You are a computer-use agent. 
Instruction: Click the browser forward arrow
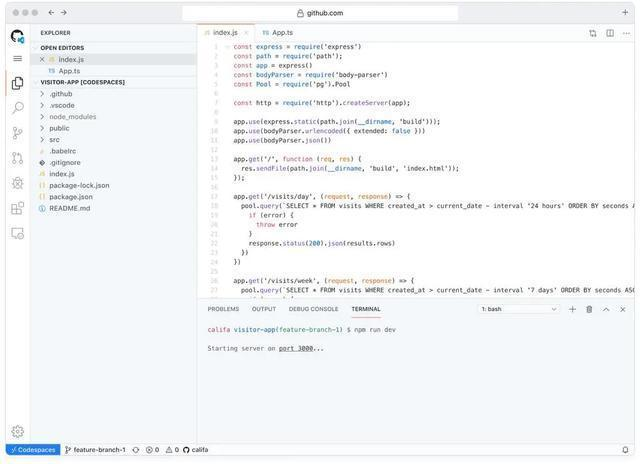64,13
